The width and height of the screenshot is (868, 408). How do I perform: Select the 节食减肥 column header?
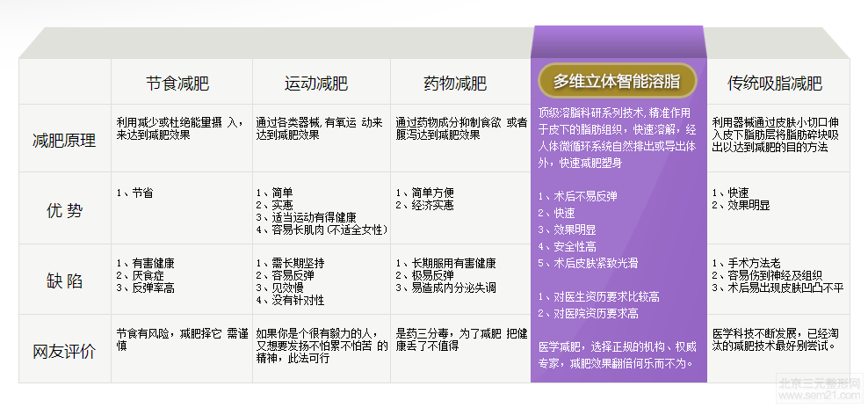click(177, 84)
